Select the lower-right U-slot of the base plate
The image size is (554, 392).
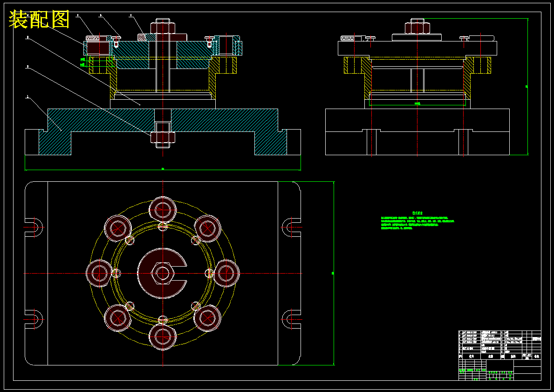pyautogui.click(x=292, y=320)
